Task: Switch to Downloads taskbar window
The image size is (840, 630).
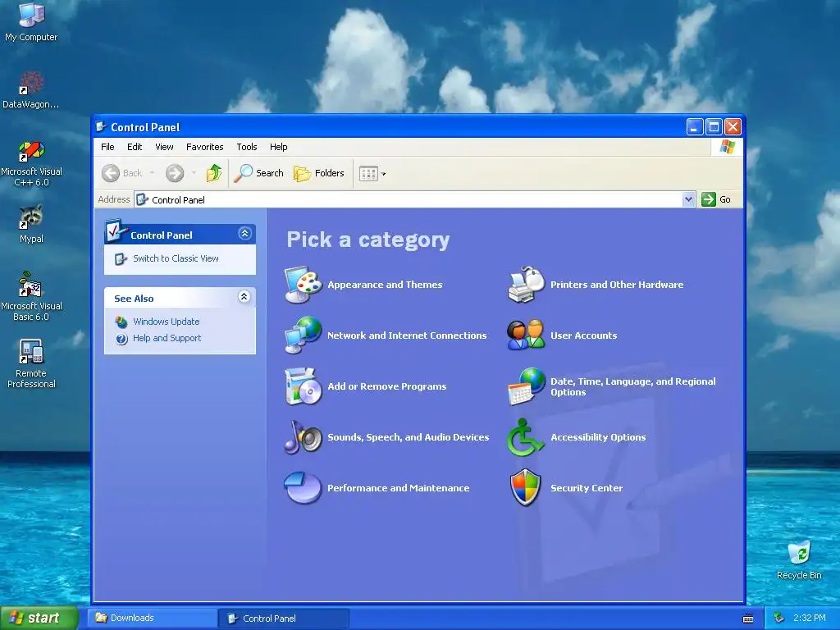Action: point(152,619)
